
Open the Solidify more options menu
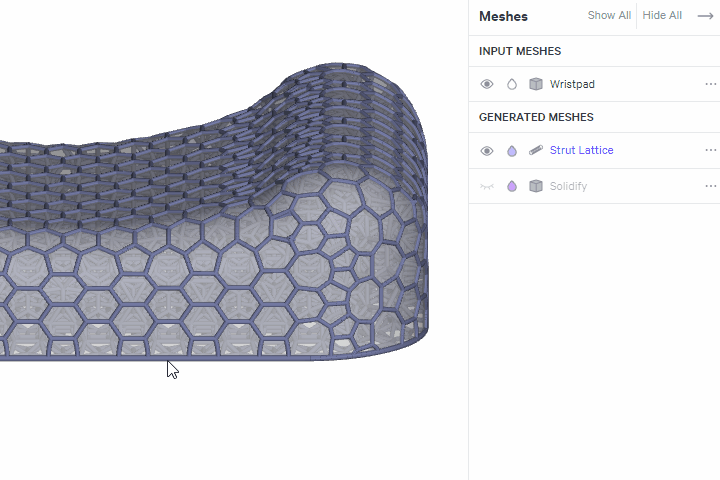[710, 186]
